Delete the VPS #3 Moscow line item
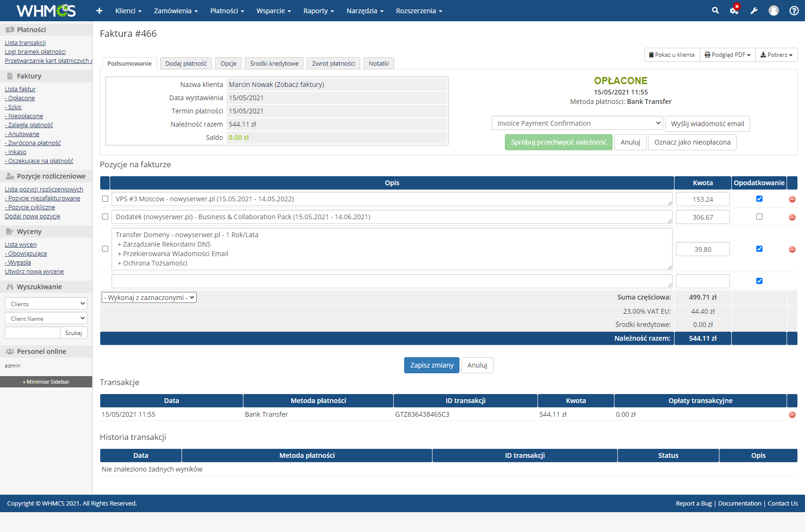This screenshot has width=805, height=532. [x=792, y=199]
